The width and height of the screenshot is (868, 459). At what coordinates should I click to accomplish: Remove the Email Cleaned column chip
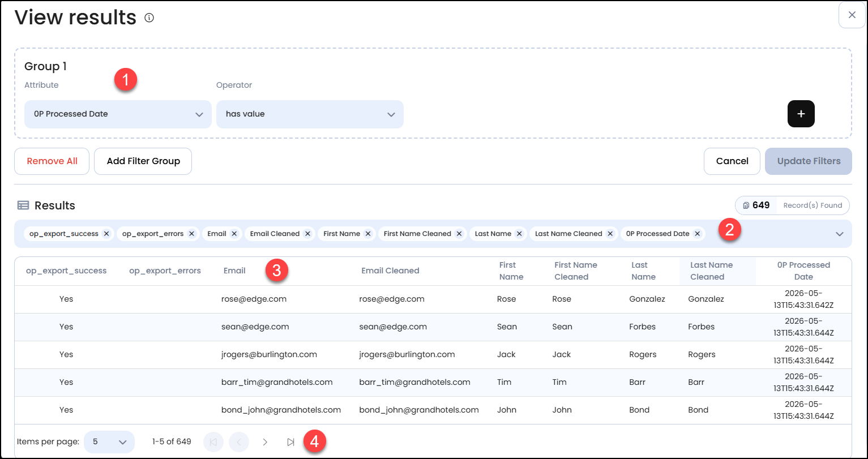[x=307, y=234]
